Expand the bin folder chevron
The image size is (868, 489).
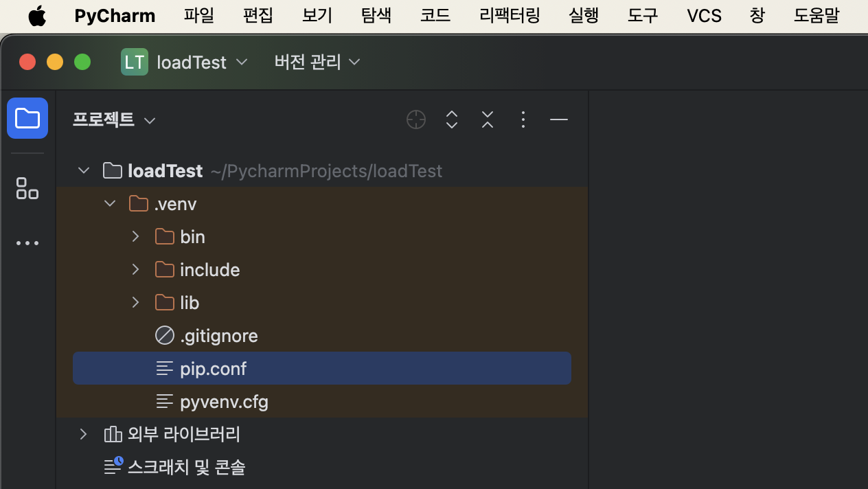click(136, 236)
